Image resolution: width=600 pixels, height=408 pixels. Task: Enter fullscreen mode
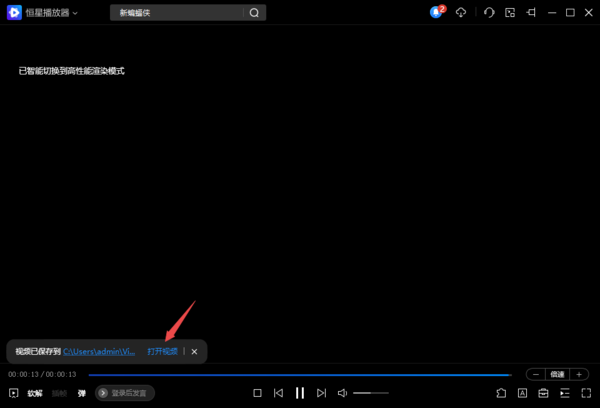pos(586,393)
